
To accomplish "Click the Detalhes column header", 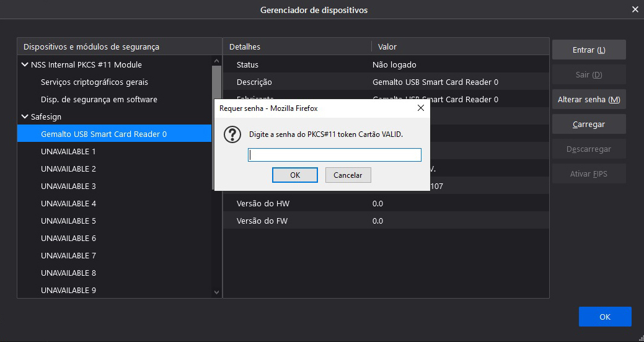I will (245, 46).
